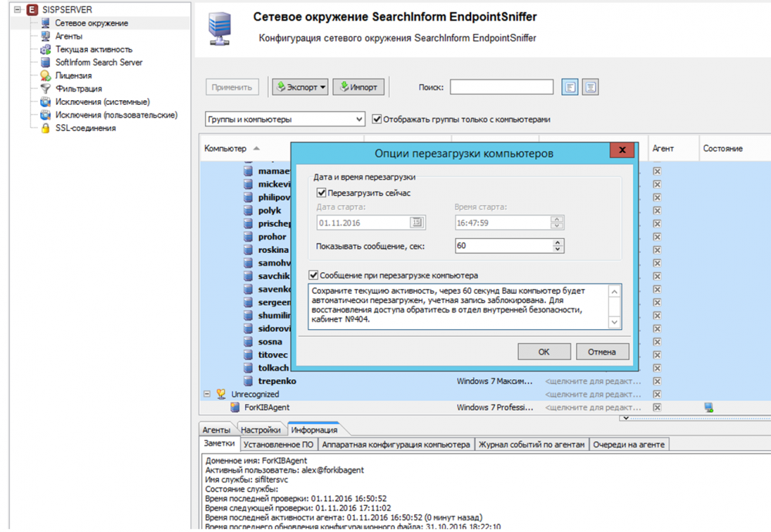Click computer icon beside sosna
This screenshot has width=771, height=532.
[x=249, y=342]
